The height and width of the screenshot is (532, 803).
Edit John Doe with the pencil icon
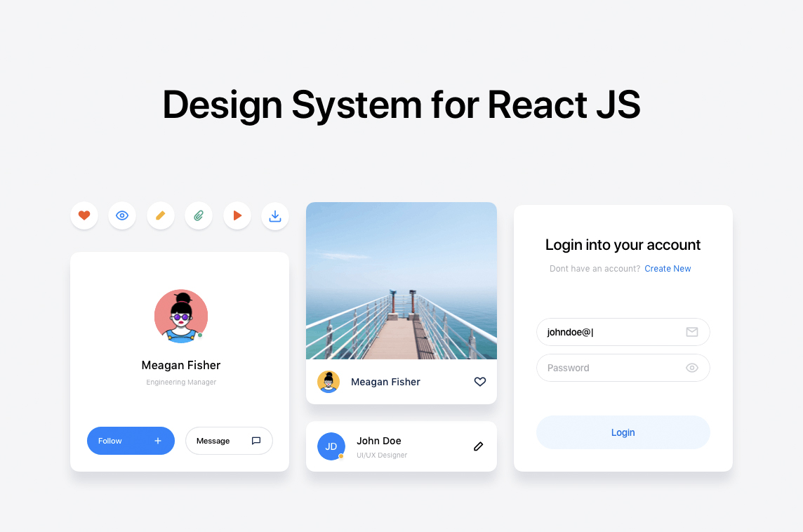(x=478, y=446)
